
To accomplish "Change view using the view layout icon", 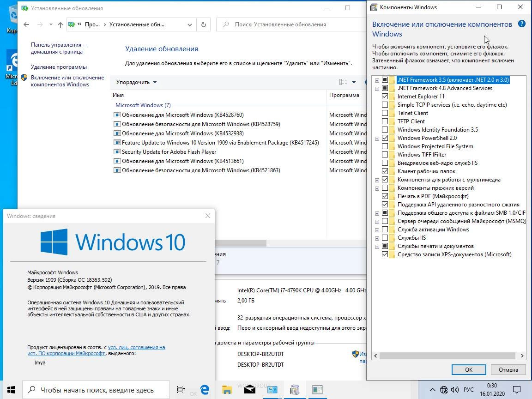I will pos(343,82).
